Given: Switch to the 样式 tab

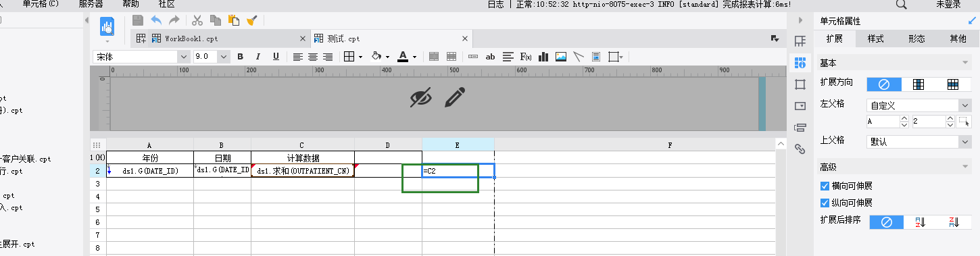Looking at the screenshot, I should point(876,39).
